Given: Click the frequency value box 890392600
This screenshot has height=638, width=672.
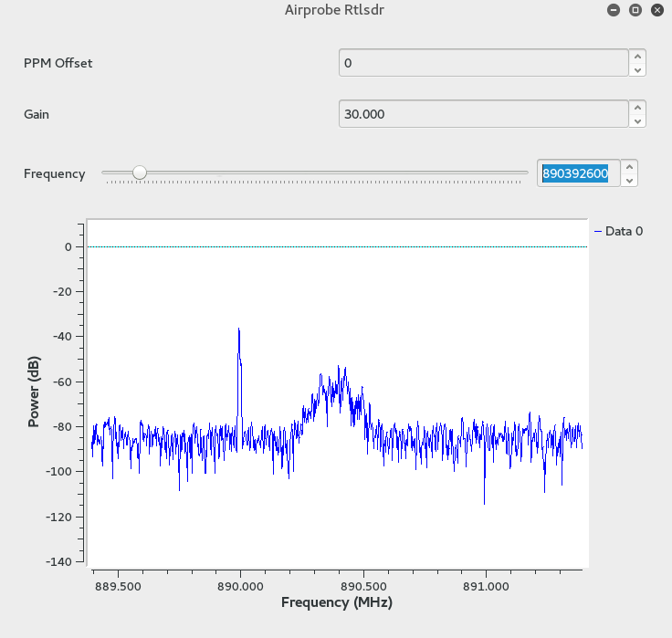Looking at the screenshot, I should (578, 173).
